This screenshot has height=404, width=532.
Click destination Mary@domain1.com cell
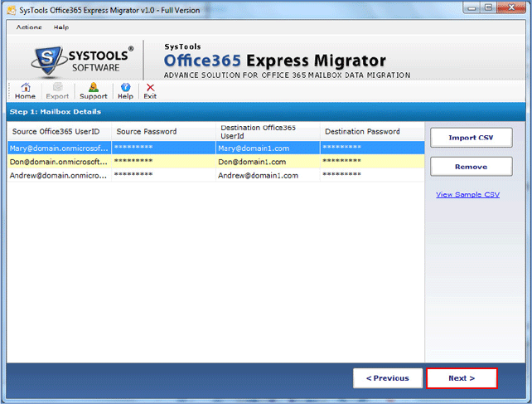click(268, 148)
